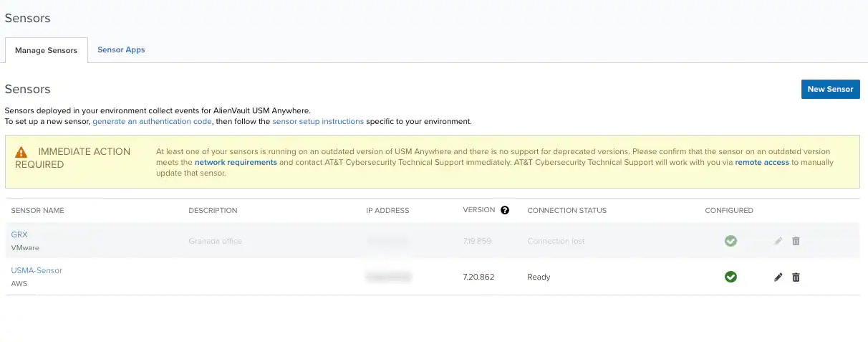Click the DESCRIPTION column header

tap(213, 211)
